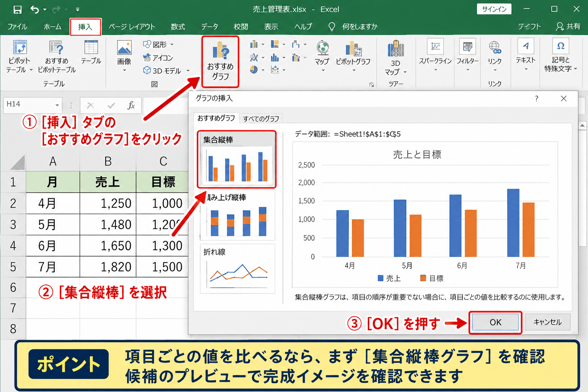The width and height of the screenshot is (588, 392).
Task: Click the hierarchy chart insert icon
Action: coord(275,44)
